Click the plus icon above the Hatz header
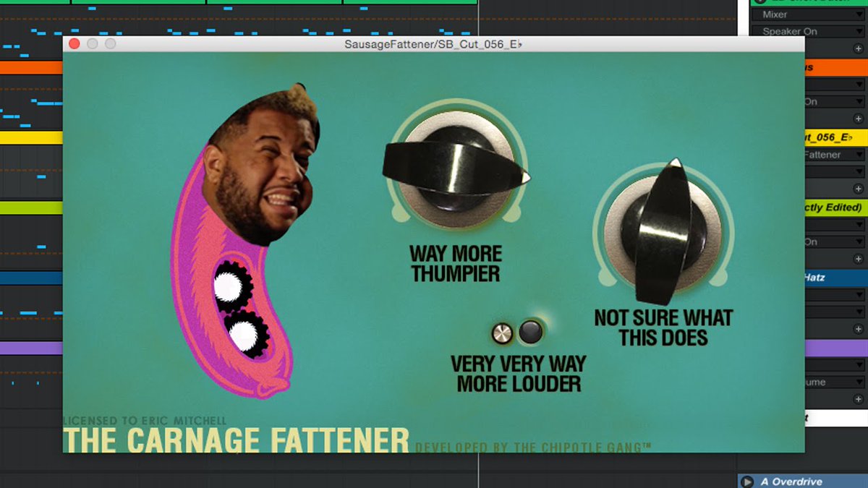The height and width of the screenshot is (488, 868). (x=859, y=259)
